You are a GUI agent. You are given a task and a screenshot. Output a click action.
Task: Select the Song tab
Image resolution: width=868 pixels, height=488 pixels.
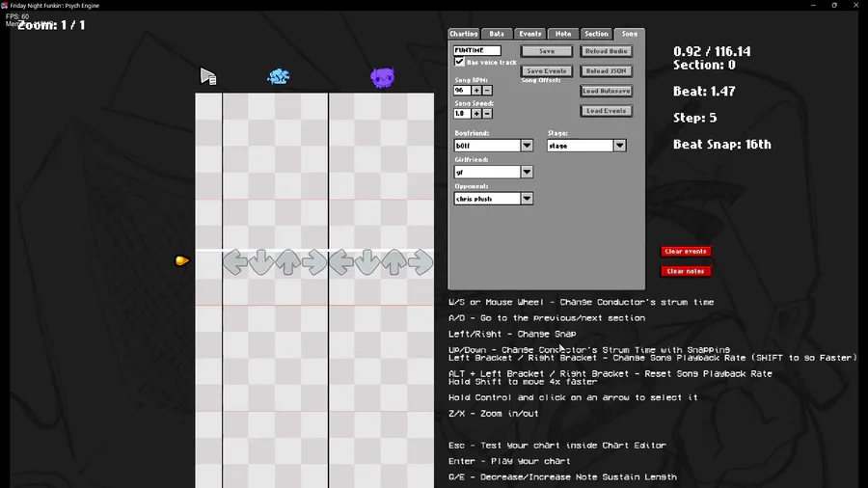(630, 34)
